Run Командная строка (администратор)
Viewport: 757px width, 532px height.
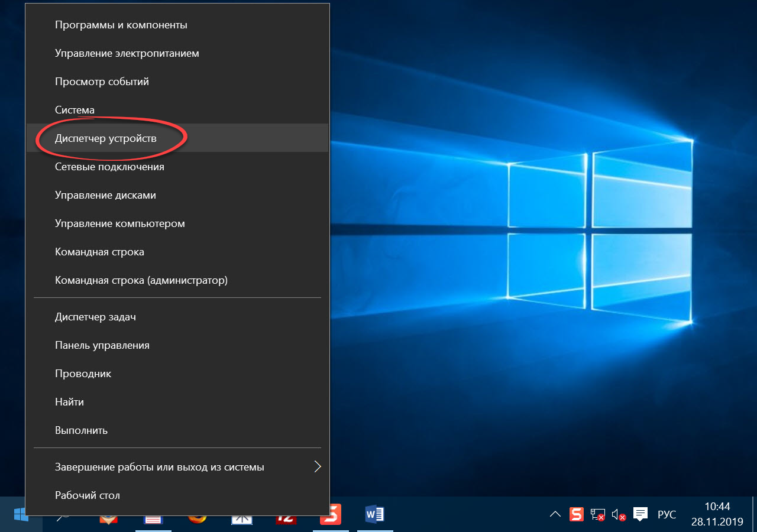click(177, 280)
